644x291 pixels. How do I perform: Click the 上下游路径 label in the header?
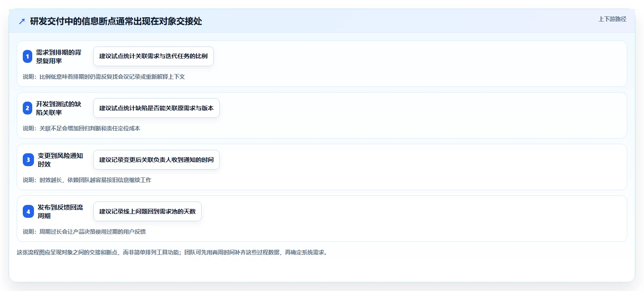coord(612,19)
